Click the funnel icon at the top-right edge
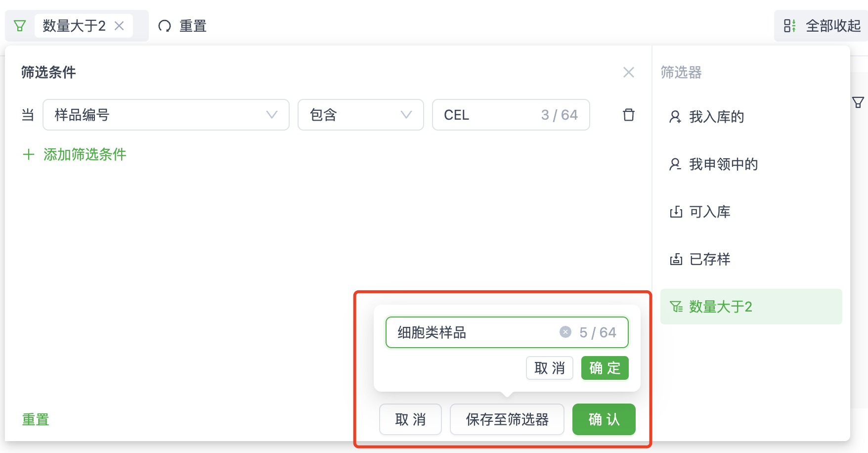The width and height of the screenshot is (868, 453). point(859,102)
